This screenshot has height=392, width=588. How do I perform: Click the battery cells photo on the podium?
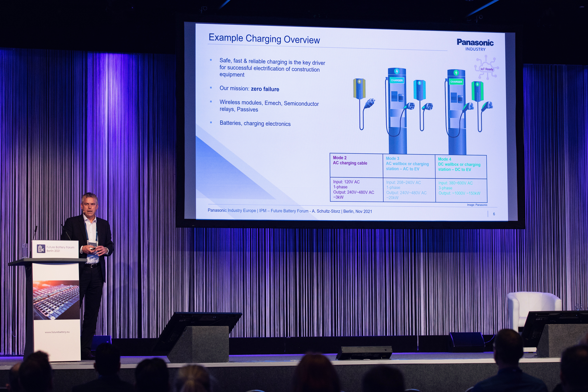tap(56, 300)
